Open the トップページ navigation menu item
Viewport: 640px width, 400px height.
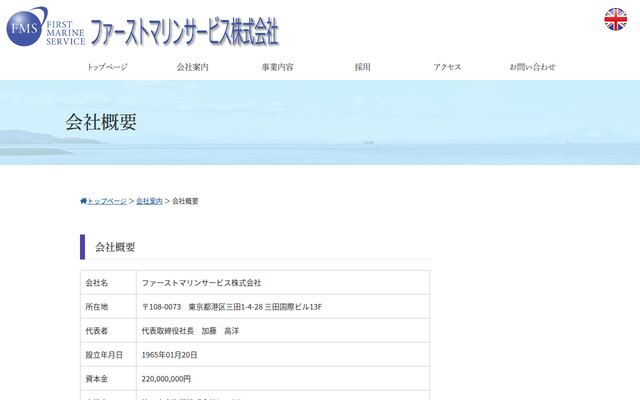click(x=107, y=67)
